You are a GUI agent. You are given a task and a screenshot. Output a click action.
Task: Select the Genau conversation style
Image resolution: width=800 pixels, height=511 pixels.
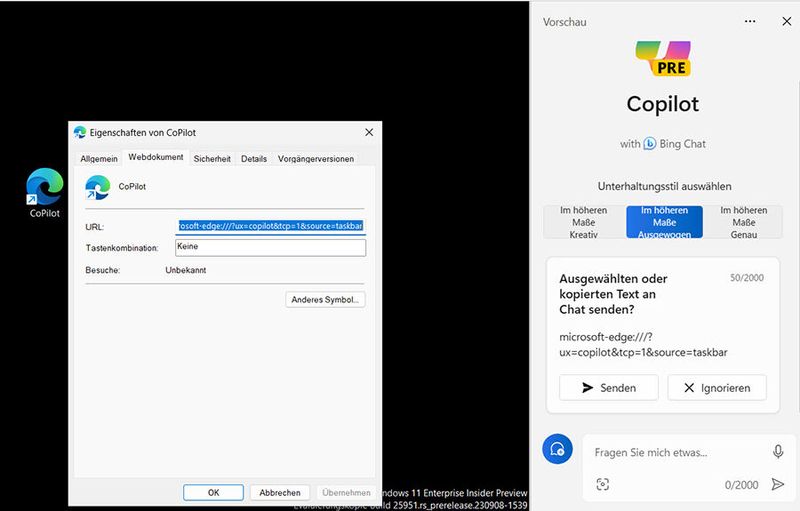point(744,222)
